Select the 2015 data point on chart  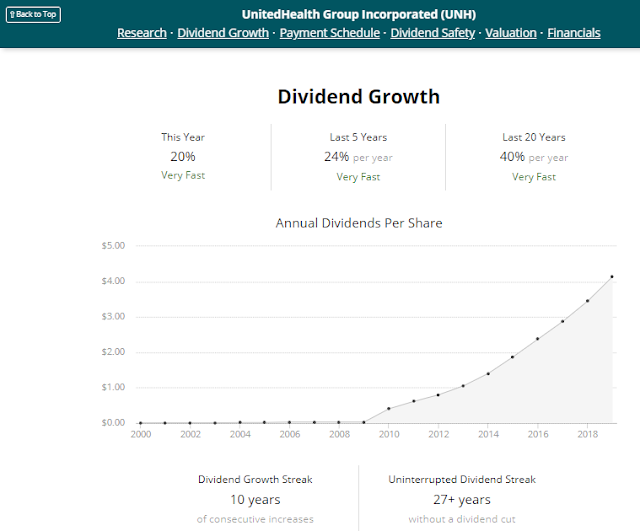(x=513, y=357)
